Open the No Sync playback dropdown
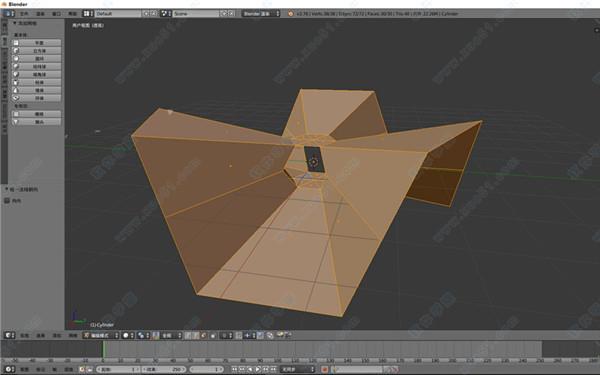Screen dimensions: 600x375 298,369
